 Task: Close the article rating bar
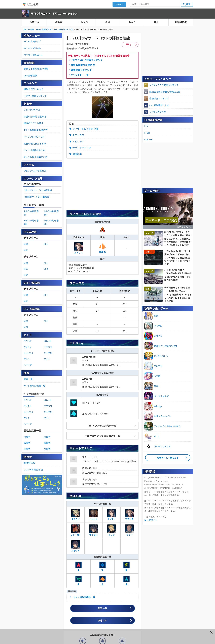211,632
